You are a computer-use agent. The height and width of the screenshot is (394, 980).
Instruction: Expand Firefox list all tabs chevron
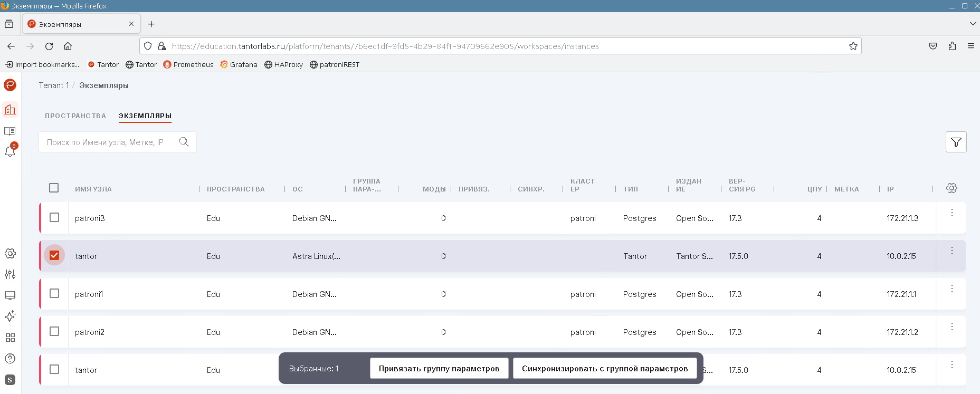[973, 24]
